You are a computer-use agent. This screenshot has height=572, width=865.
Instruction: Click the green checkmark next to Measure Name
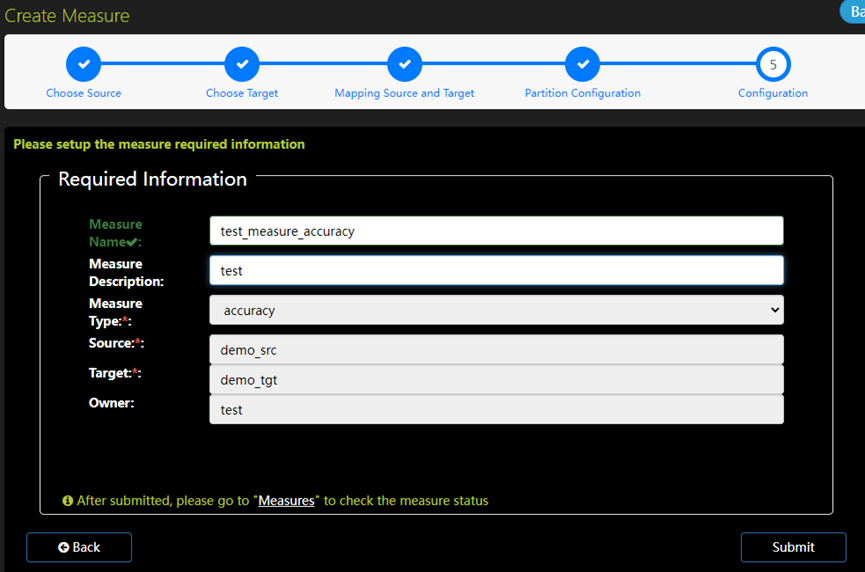131,242
